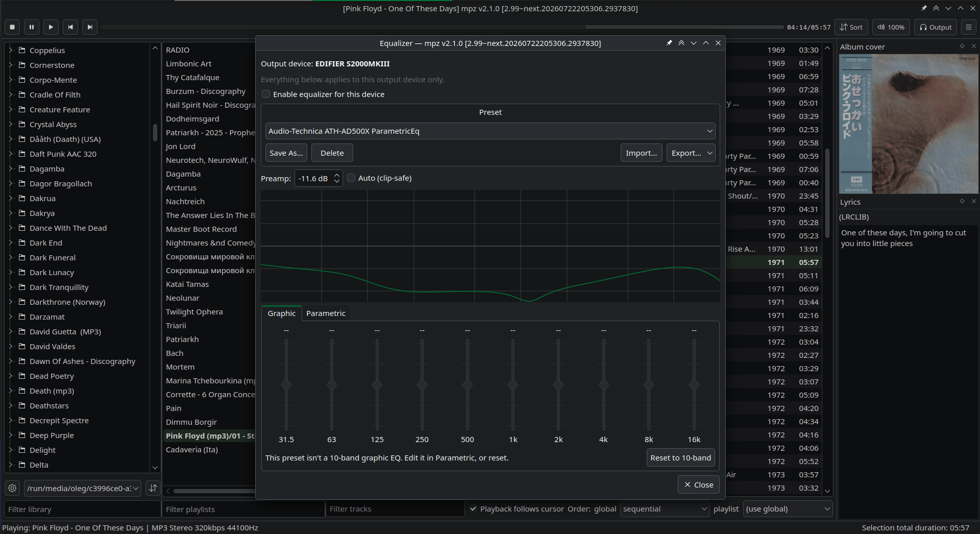Select the Pink Floyd (mp3) playlist

coord(210,436)
